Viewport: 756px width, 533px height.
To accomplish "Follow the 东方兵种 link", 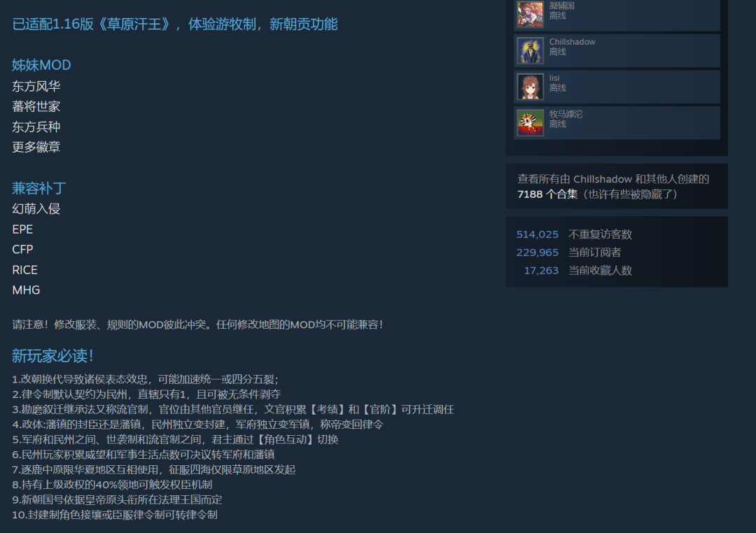I will (36, 127).
